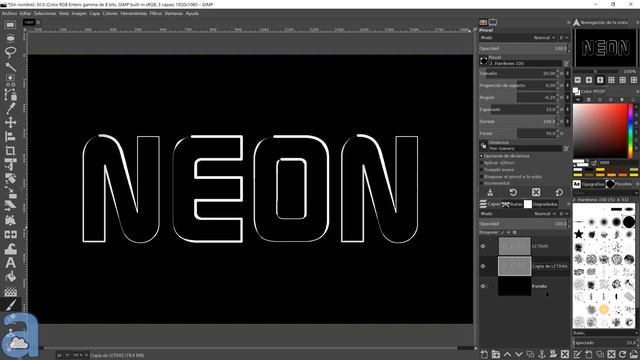Delete tool preset in Pincel options
The image size is (640, 360).
pyautogui.click(x=536, y=192)
